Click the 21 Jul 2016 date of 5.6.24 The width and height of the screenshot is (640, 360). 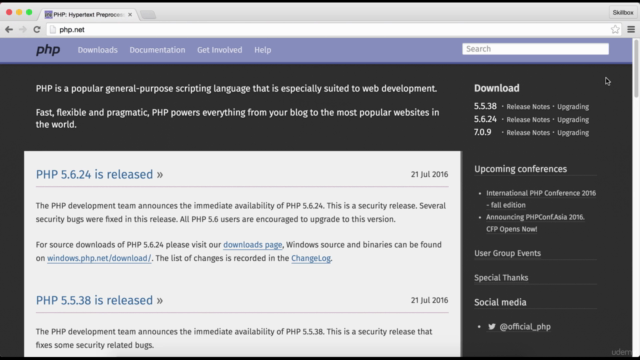click(429, 174)
